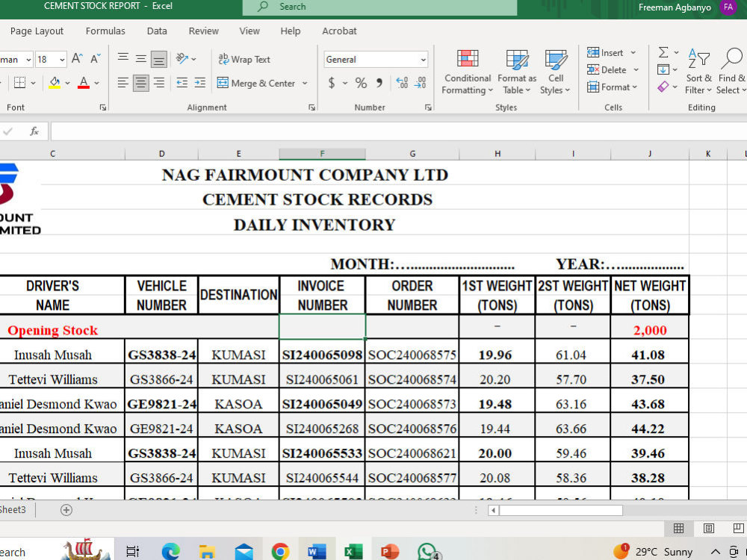Open Sort & Filter options
747x560 pixels.
698,72
